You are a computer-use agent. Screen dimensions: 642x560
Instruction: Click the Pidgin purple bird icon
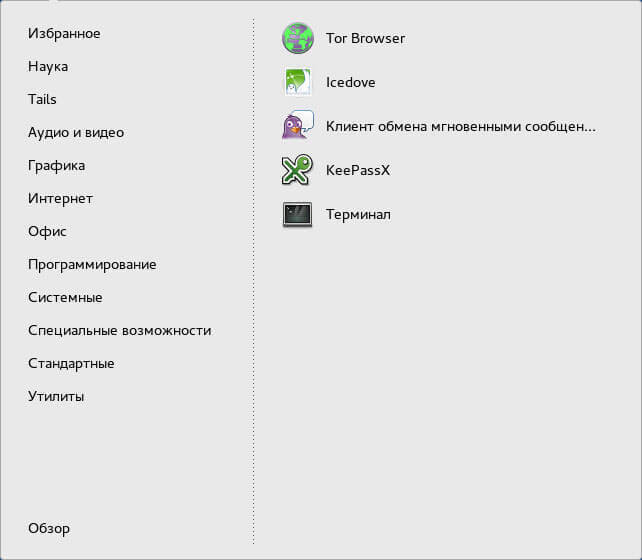point(298,125)
